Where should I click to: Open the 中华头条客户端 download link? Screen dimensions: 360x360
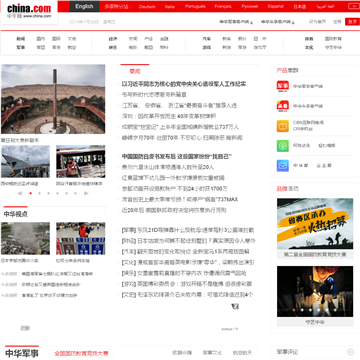pyautogui.click(x=278, y=22)
